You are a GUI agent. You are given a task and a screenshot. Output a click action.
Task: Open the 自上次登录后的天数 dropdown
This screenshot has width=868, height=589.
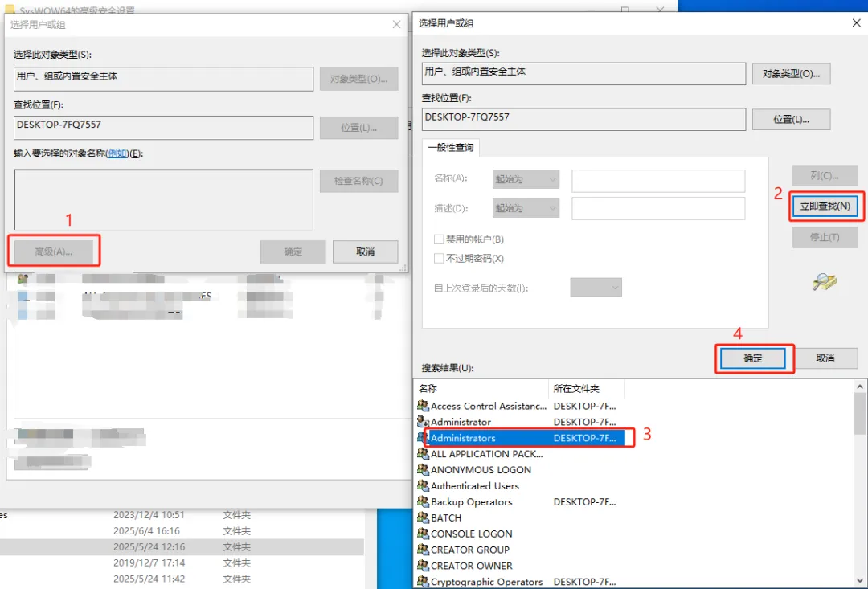(596, 288)
